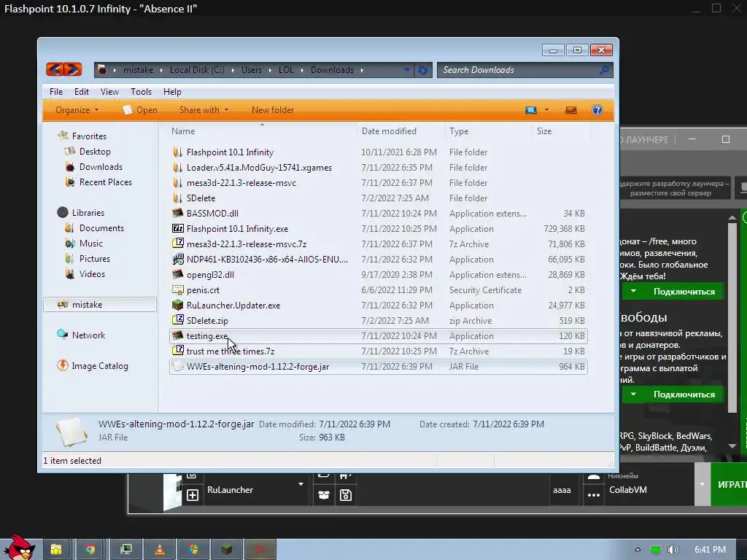Click the green ИГРАТЬ play button

[729, 484]
